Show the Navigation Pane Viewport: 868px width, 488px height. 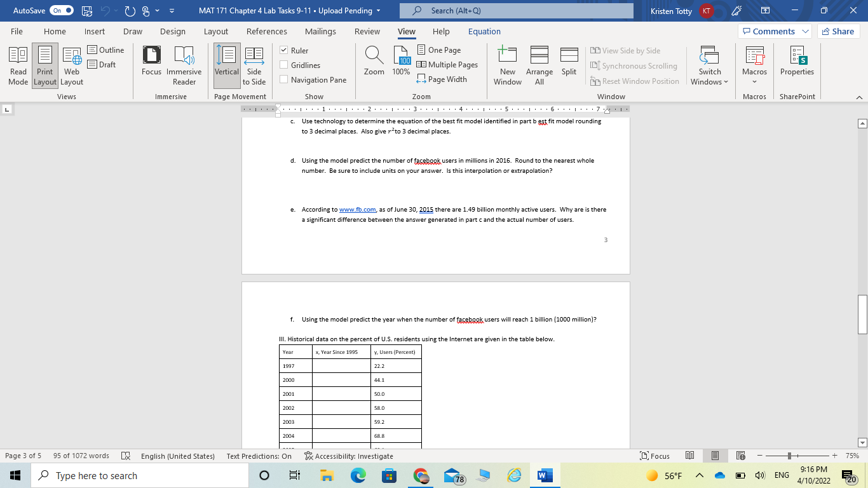[283, 79]
